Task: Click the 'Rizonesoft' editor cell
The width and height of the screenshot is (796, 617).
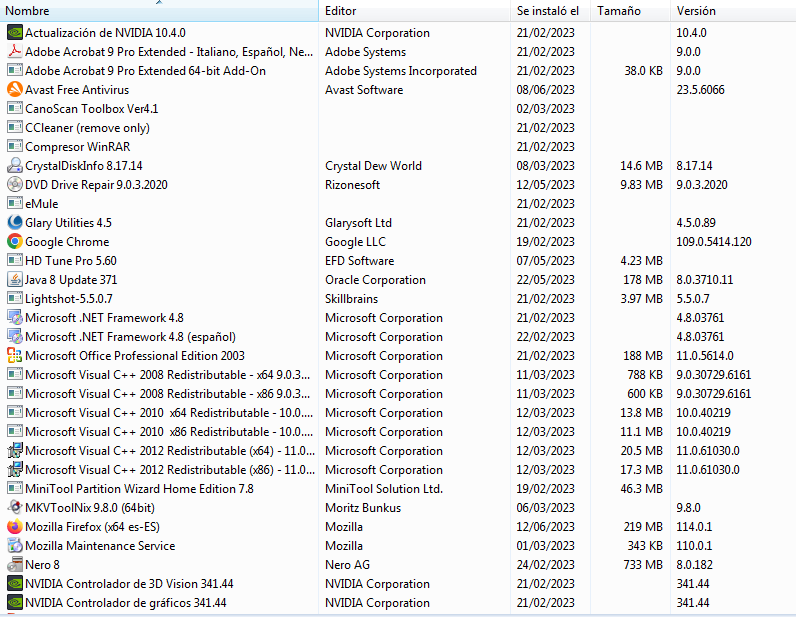Action: (352, 184)
